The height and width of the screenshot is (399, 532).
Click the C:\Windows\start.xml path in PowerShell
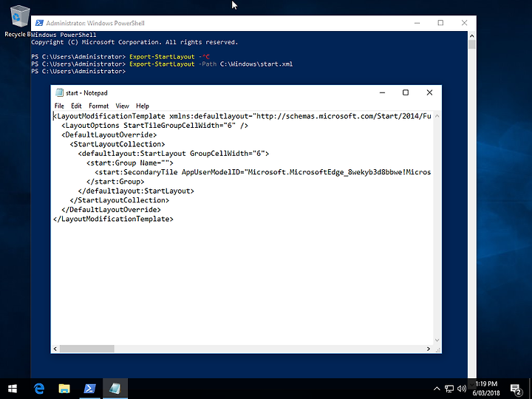pos(256,64)
